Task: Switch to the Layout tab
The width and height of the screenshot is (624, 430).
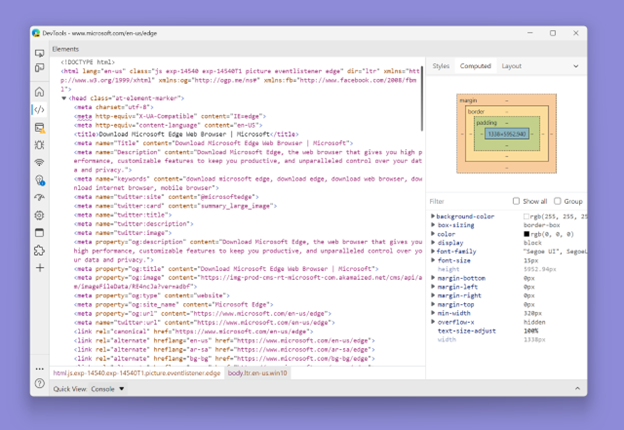Action: click(511, 66)
